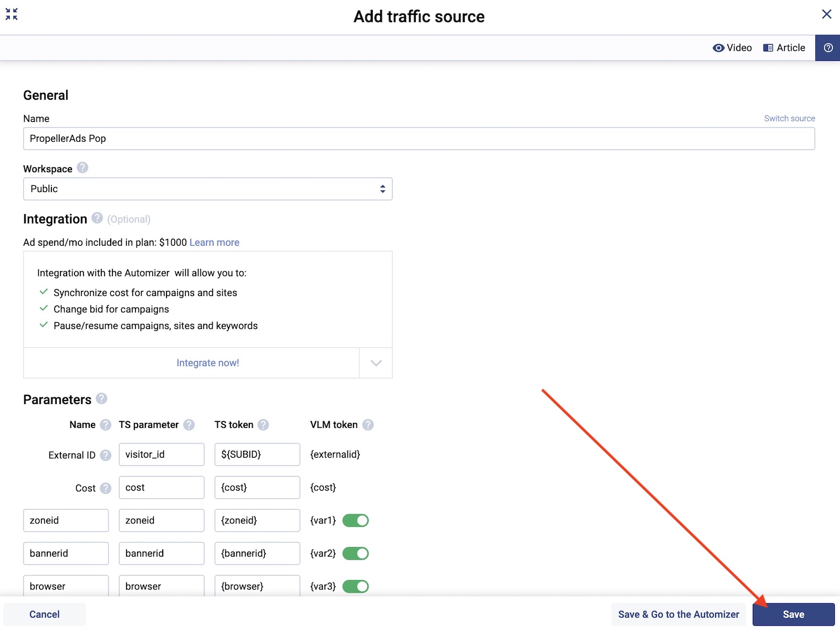The width and height of the screenshot is (840, 631).
Task: Open the Video tutorial
Action: 732,48
